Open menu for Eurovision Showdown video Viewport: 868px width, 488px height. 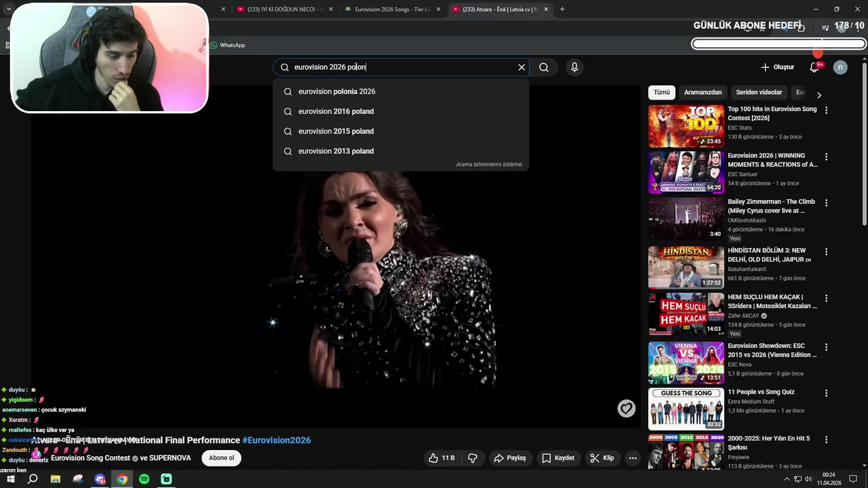coord(826,347)
